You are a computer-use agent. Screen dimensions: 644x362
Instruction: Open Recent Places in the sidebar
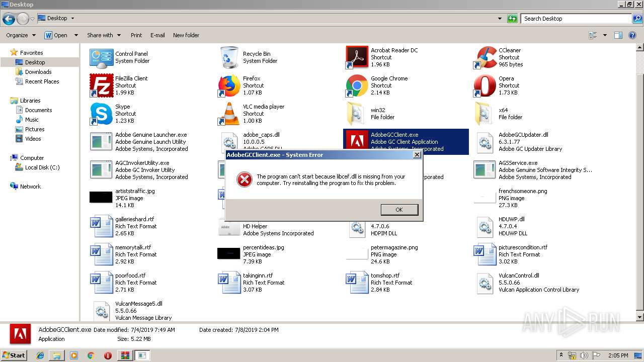pyautogui.click(x=42, y=81)
